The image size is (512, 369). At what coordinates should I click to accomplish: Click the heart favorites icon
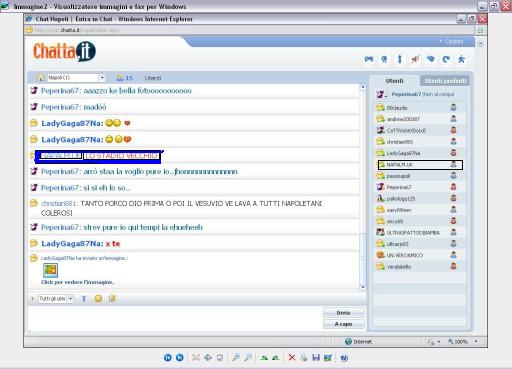[431, 59]
